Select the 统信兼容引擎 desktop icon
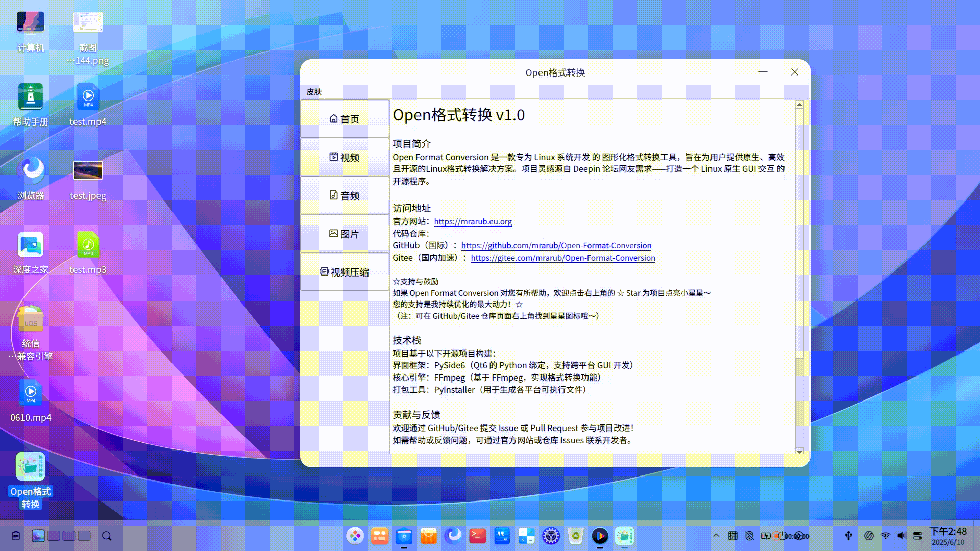 (31, 333)
